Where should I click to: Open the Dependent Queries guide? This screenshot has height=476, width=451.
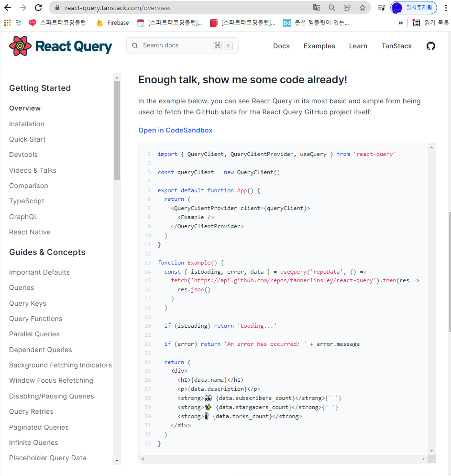point(40,350)
